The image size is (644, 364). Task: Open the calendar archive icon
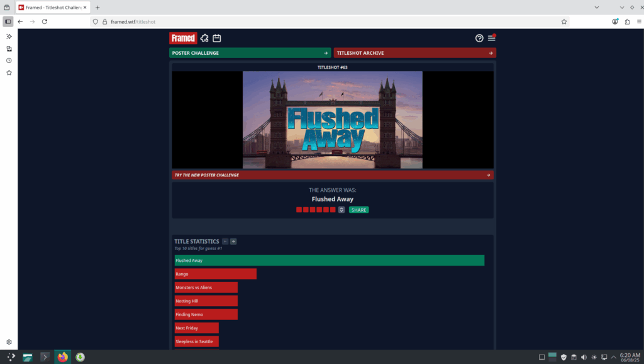pos(216,38)
